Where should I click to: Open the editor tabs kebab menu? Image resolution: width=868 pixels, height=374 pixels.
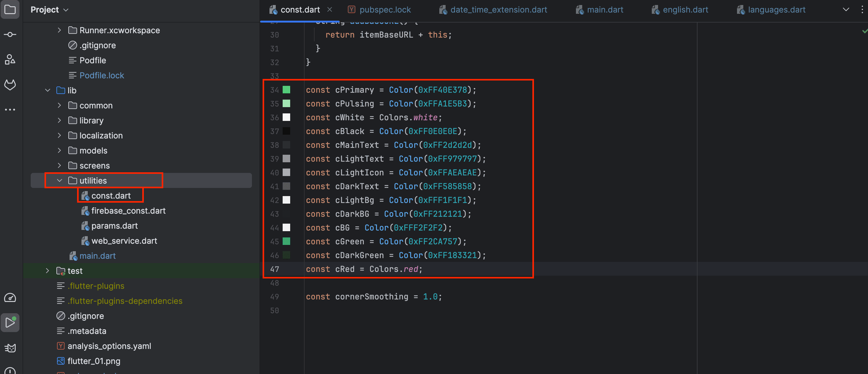[862, 9]
